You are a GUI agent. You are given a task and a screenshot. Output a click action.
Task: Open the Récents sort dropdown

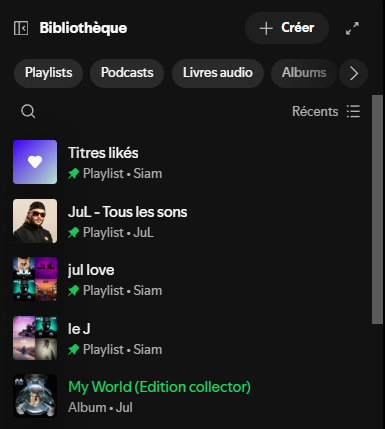click(315, 111)
